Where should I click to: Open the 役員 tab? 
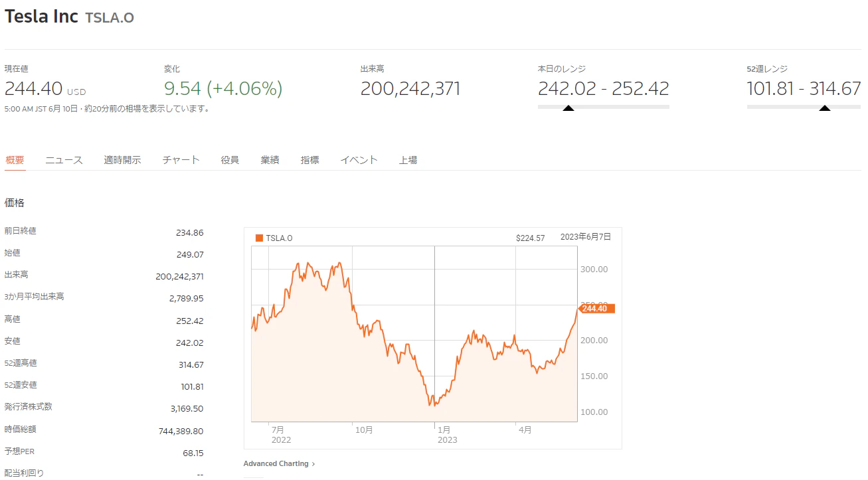click(230, 160)
